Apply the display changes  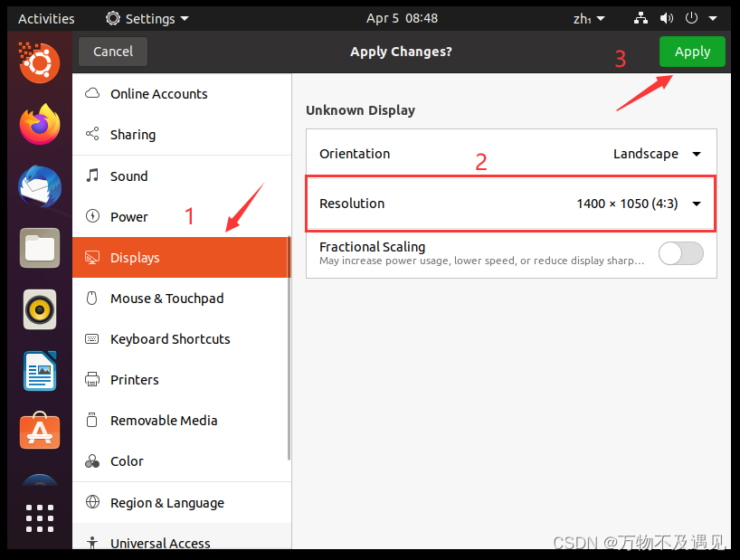(692, 52)
